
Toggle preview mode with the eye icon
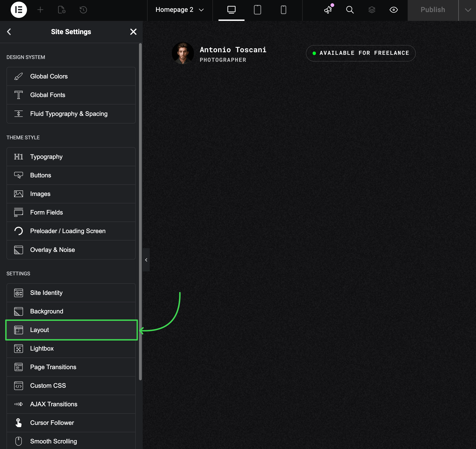[x=393, y=10]
